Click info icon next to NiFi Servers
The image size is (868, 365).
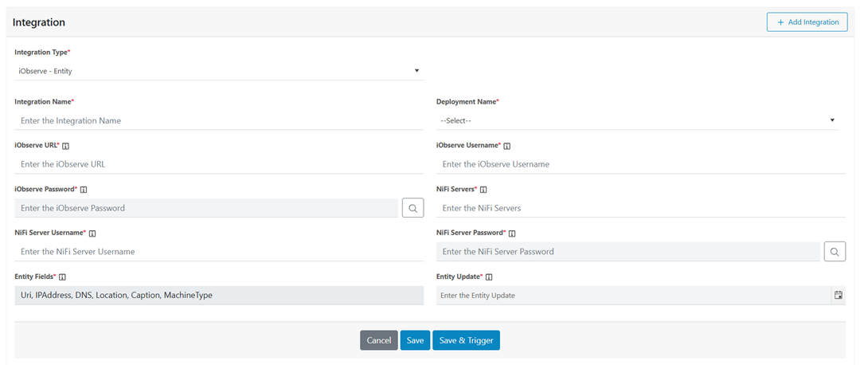pos(483,190)
